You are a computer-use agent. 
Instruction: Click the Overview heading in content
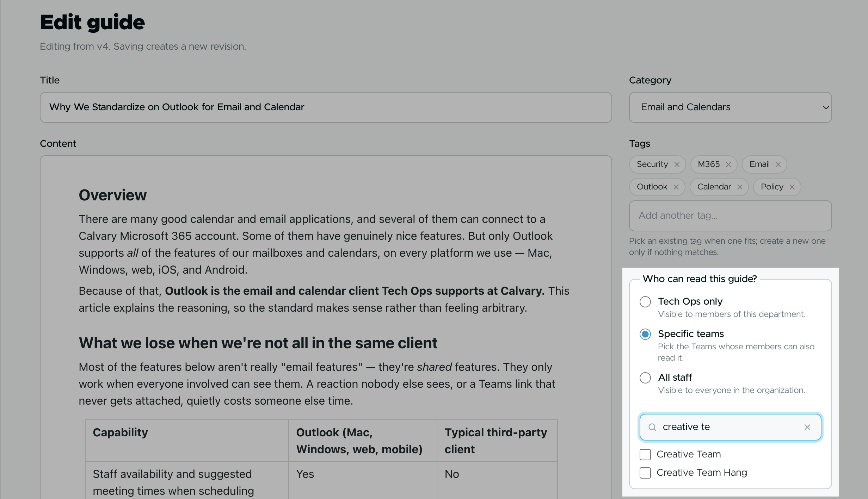click(112, 195)
